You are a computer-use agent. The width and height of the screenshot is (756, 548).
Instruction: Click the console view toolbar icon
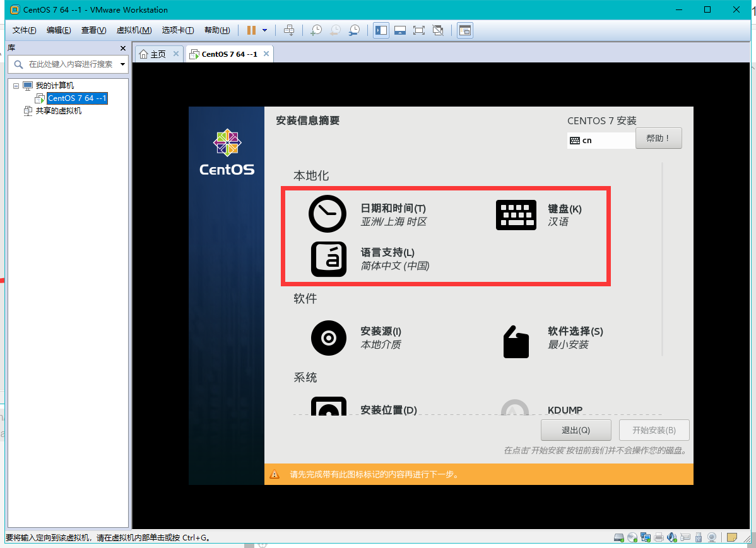pyautogui.click(x=465, y=30)
